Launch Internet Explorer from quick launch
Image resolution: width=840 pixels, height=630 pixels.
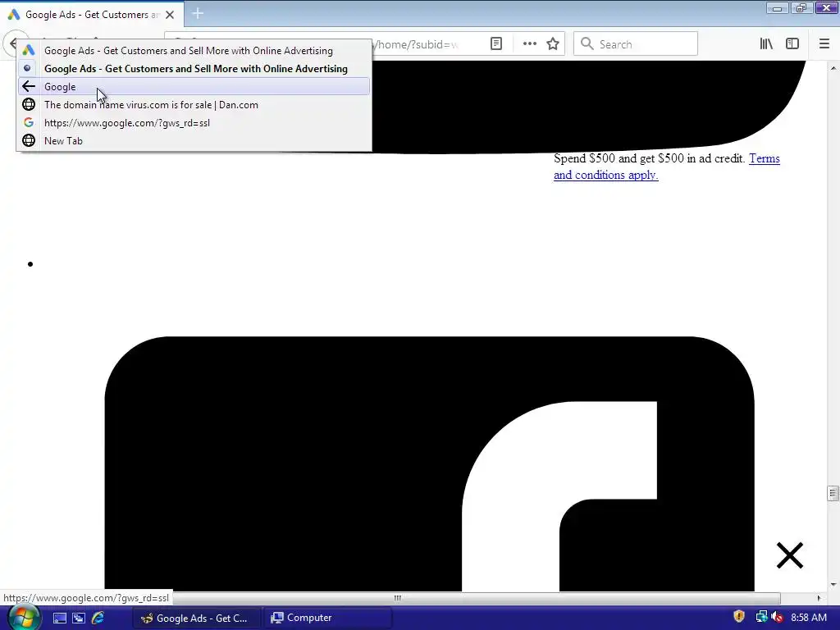coord(98,618)
